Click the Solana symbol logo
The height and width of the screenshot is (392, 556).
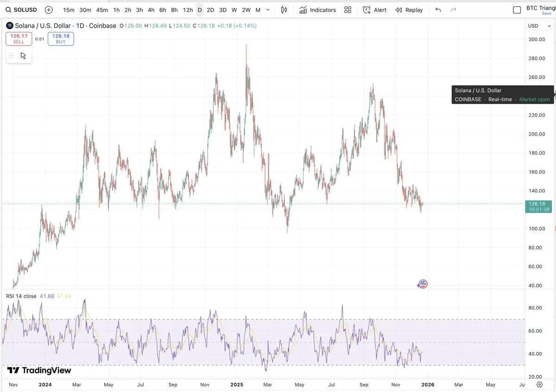[x=9, y=25]
